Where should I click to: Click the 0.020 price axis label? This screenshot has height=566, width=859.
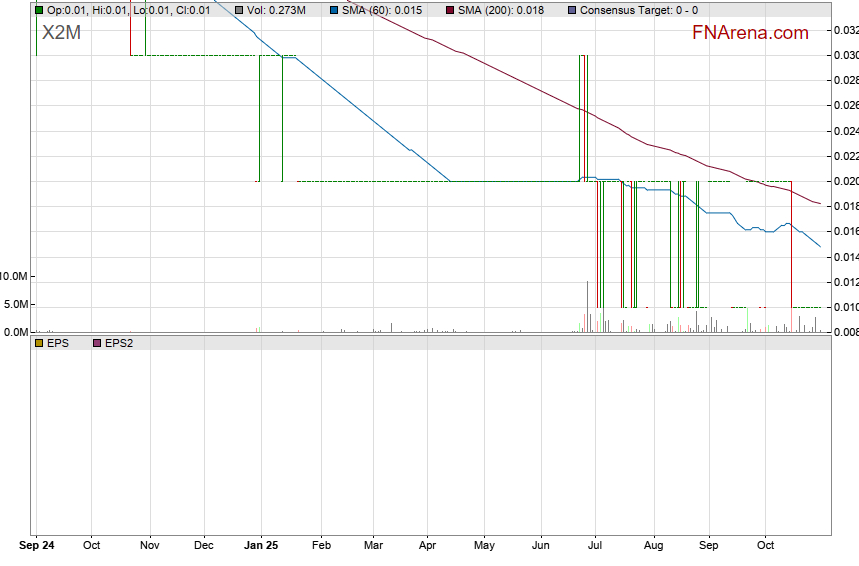845,181
